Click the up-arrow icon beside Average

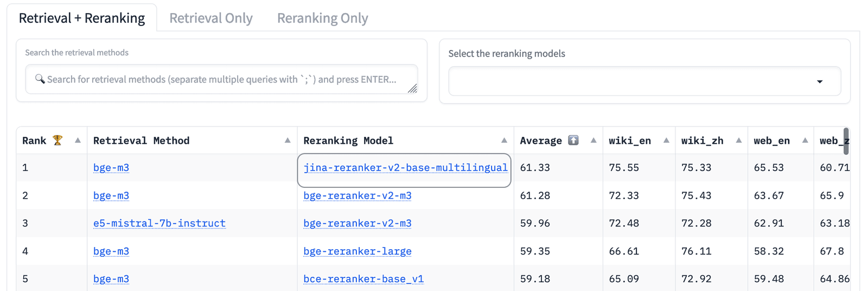click(573, 140)
